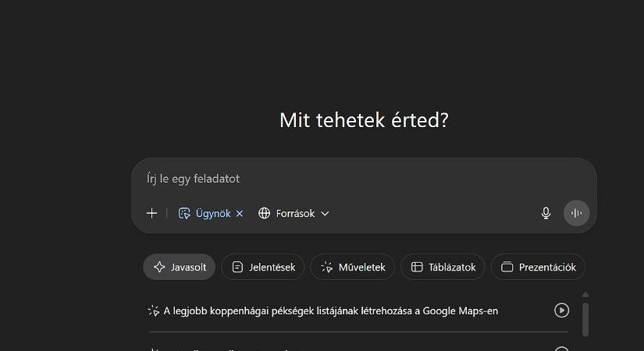This screenshot has height=351, width=644.
Task: Click scrollbar up arrow above suggestions
Action: click(x=585, y=294)
